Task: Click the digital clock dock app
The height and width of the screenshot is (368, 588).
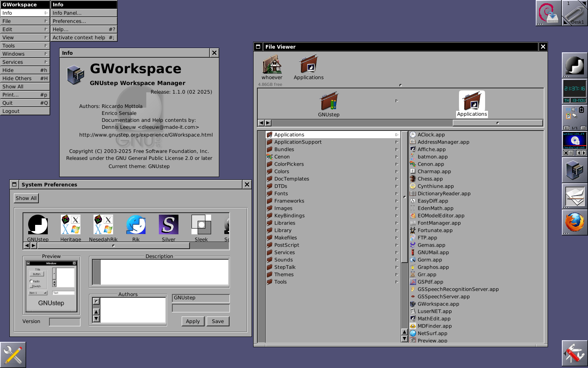Action: 575,91
